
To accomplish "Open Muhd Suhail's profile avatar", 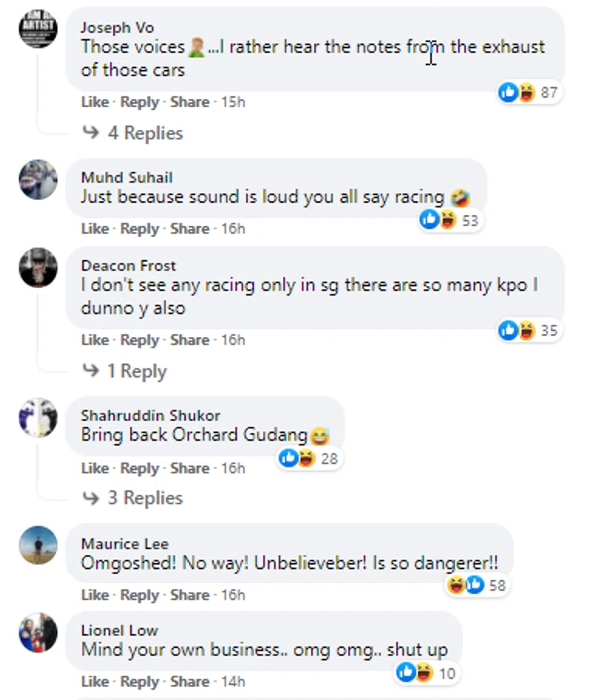I will click(38, 180).
